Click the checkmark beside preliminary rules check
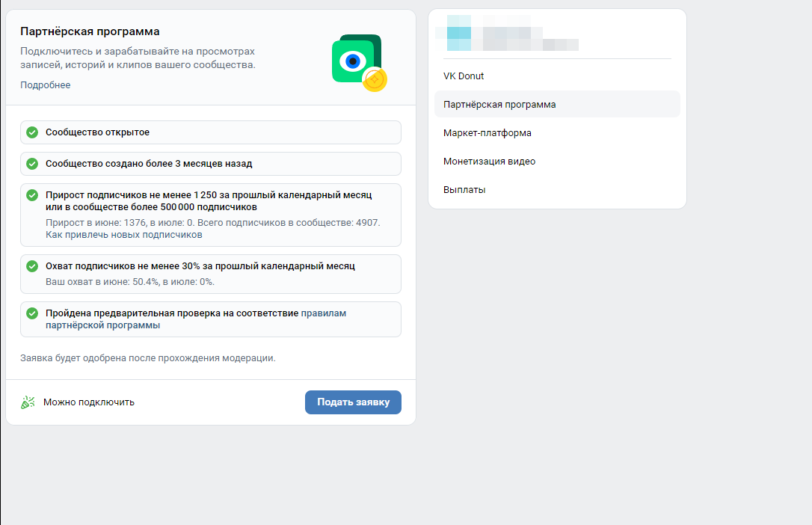This screenshot has width=812, height=525. (x=32, y=313)
